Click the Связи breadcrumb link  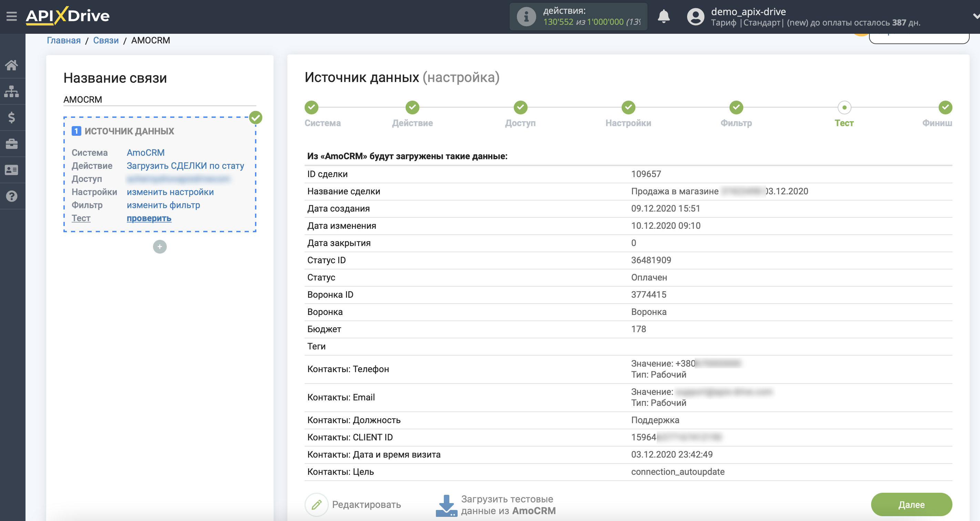[106, 40]
